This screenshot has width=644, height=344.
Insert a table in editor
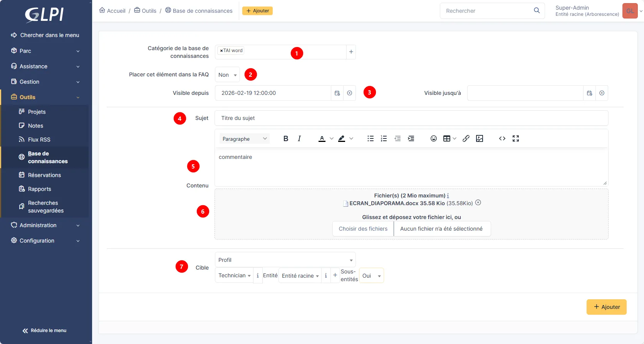pyautogui.click(x=447, y=138)
